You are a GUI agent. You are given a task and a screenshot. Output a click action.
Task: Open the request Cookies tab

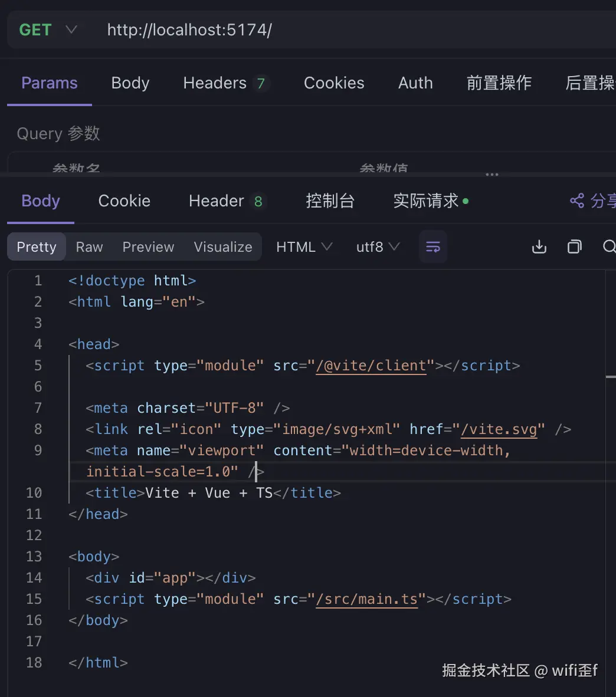334,83
